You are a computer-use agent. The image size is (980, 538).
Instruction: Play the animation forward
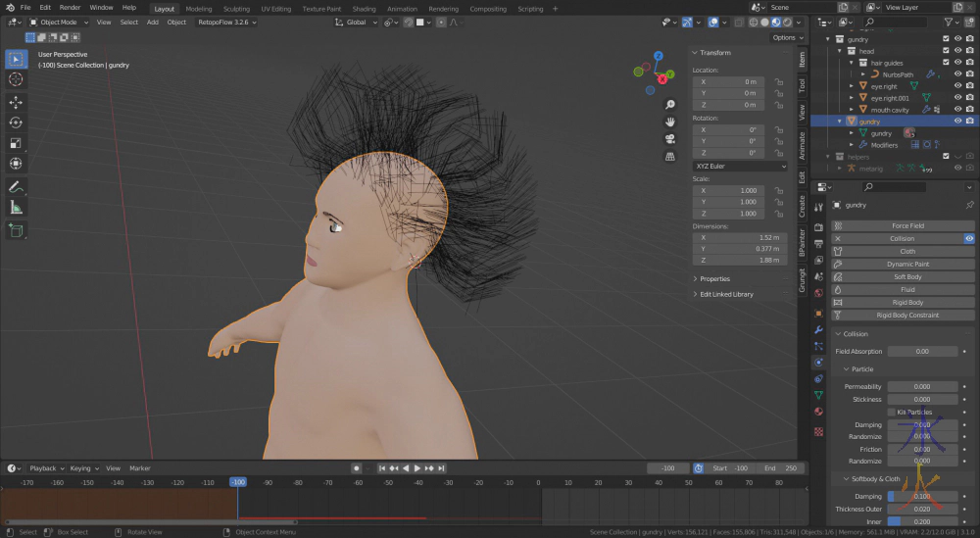[x=416, y=468]
